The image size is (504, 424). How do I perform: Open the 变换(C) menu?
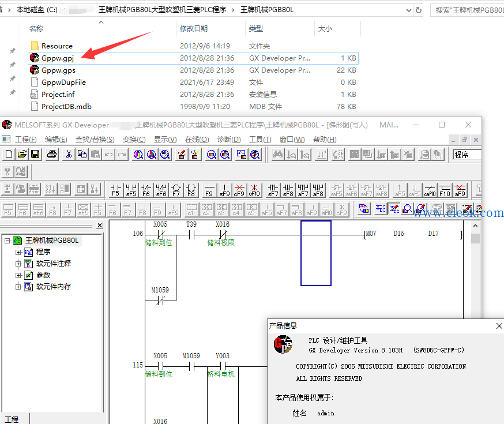134,140
